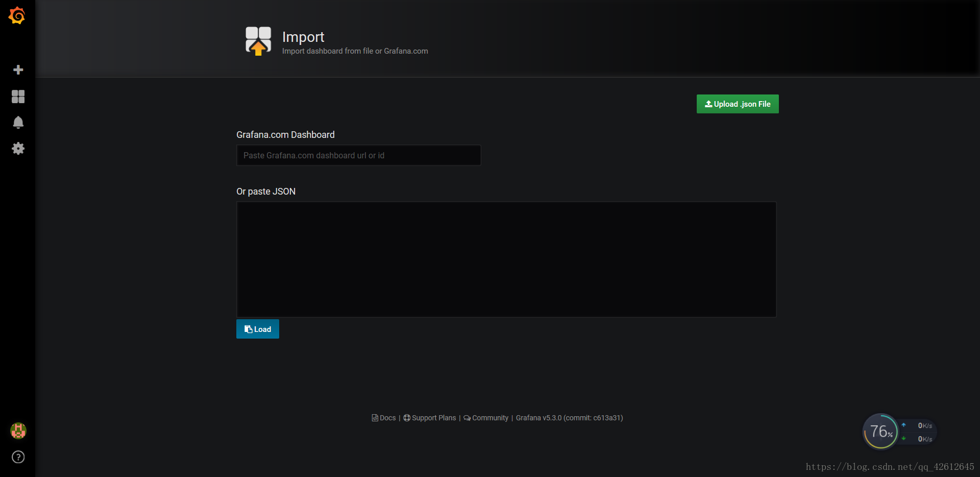Open the Support Plans footer link

[430, 418]
